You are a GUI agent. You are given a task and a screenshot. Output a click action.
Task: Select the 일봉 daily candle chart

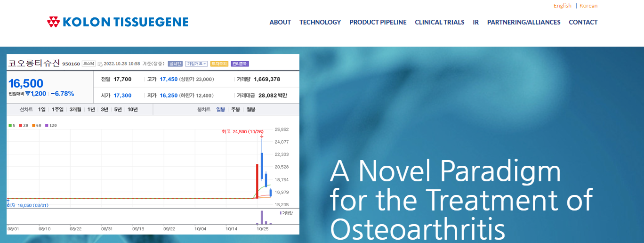[x=220, y=109]
